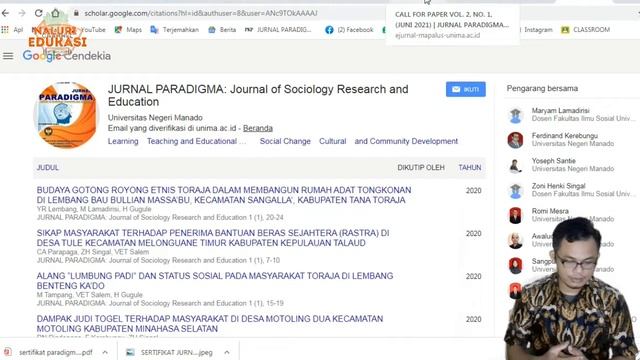Select the Cultural topic tag
The image size is (640, 360).
click(333, 141)
